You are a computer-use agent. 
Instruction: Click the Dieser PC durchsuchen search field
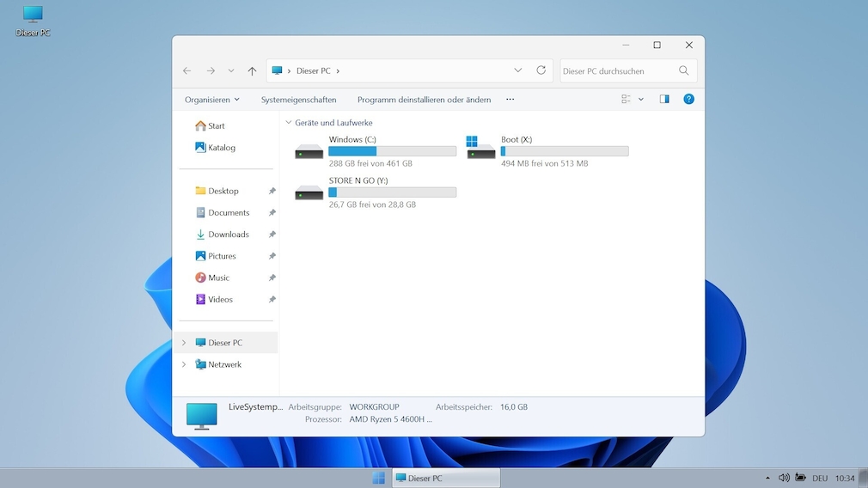617,71
